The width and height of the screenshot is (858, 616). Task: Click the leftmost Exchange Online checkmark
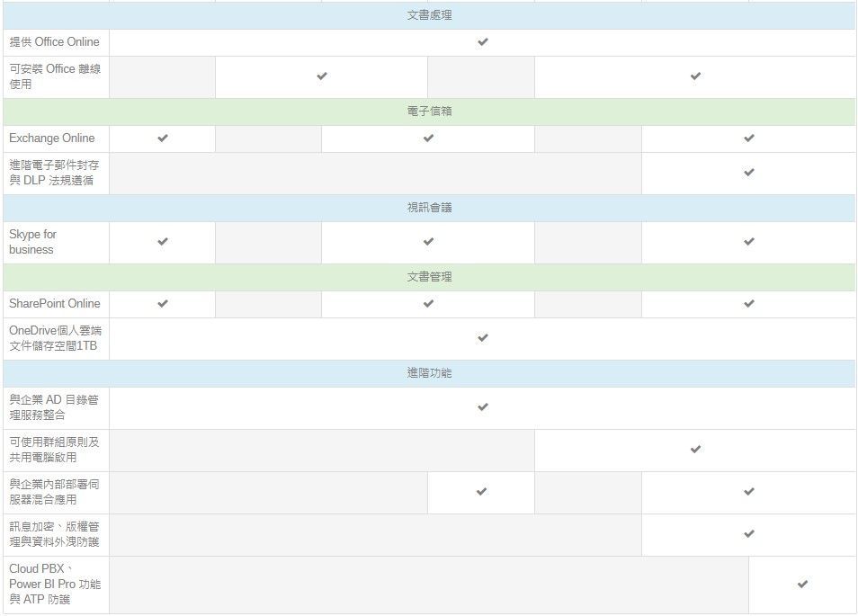163,138
